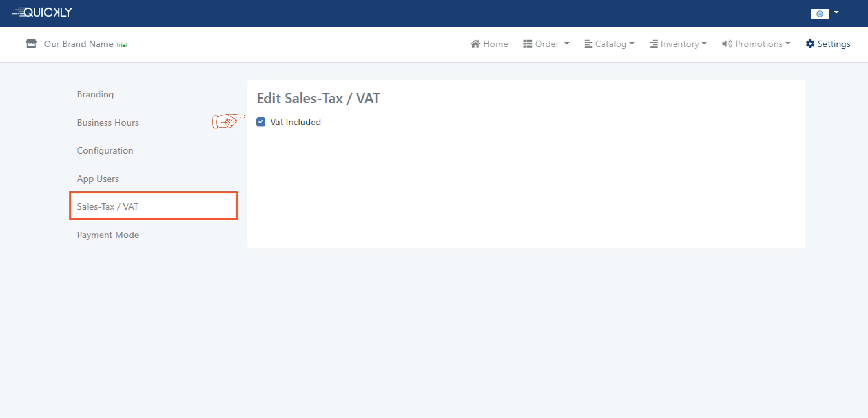Click the Home house icon
The height and width of the screenshot is (418, 868).
coord(475,44)
